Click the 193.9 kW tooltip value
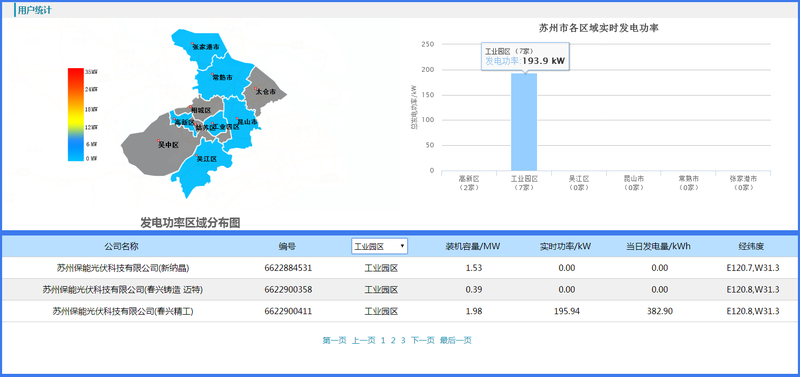 point(544,61)
